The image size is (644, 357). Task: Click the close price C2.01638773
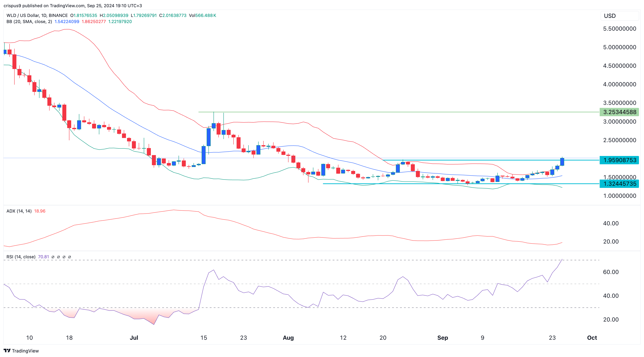173,15
